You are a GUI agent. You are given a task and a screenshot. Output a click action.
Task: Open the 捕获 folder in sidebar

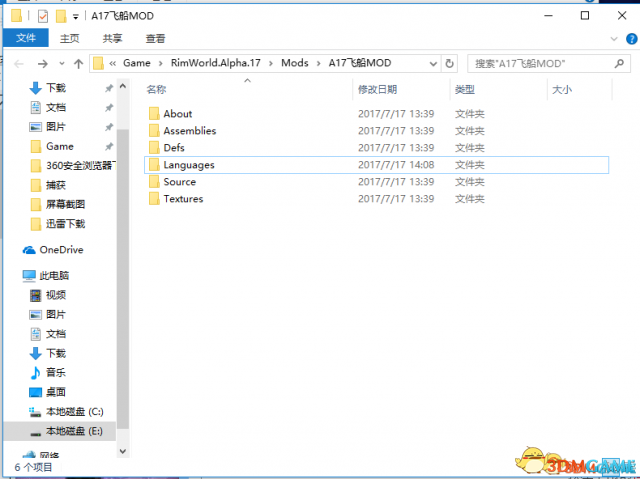tap(56, 185)
